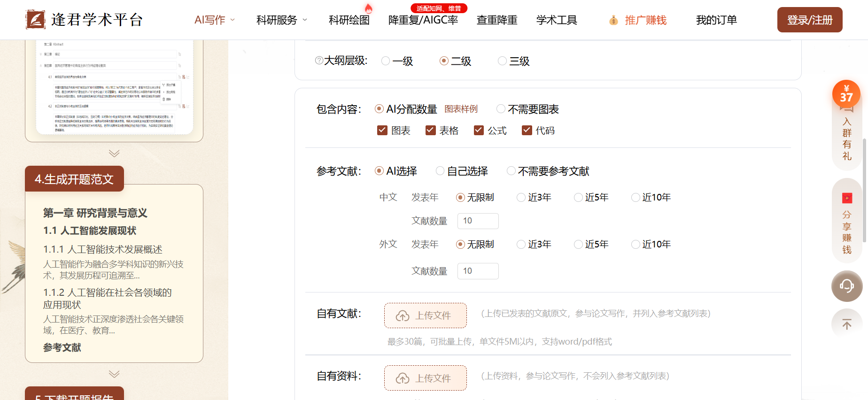Expand the chevron below 生成开题范文 card
Viewport: 868px width, 400px height.
pos(114,374)
